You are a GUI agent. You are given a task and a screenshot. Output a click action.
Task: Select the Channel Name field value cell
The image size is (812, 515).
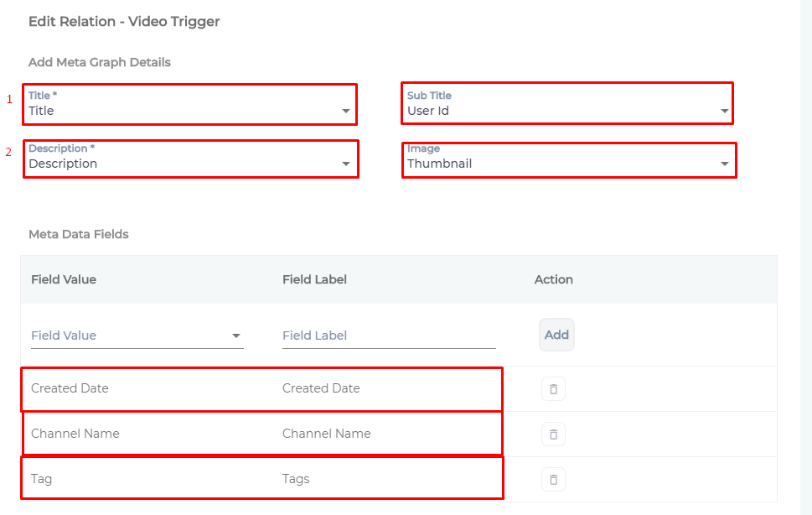point(75,434)
